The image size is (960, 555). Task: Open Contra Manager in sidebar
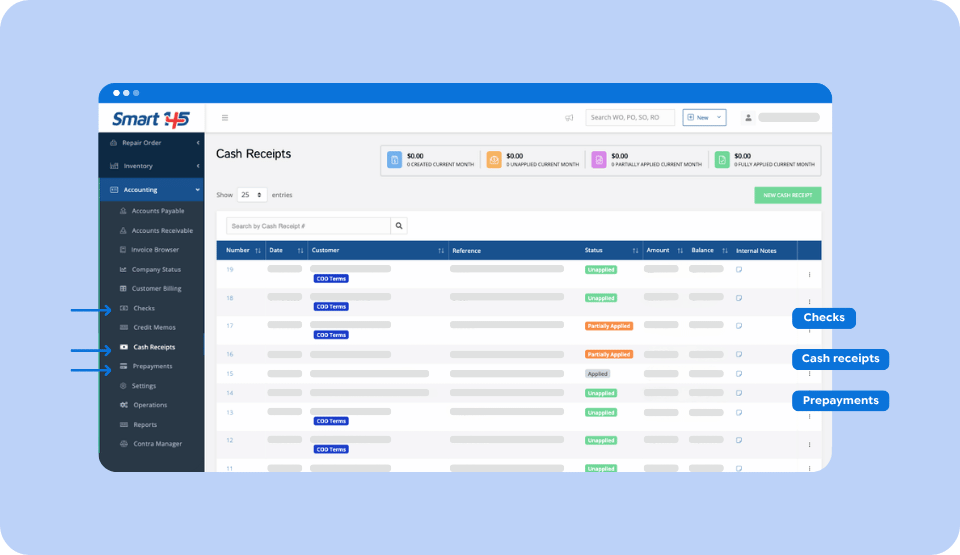(157, 444)
